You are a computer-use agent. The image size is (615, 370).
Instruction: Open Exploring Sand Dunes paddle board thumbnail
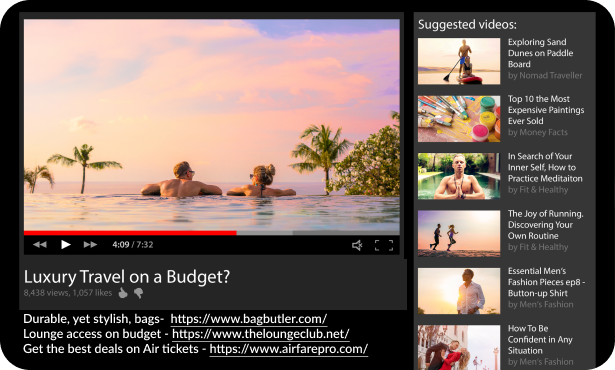459,61
